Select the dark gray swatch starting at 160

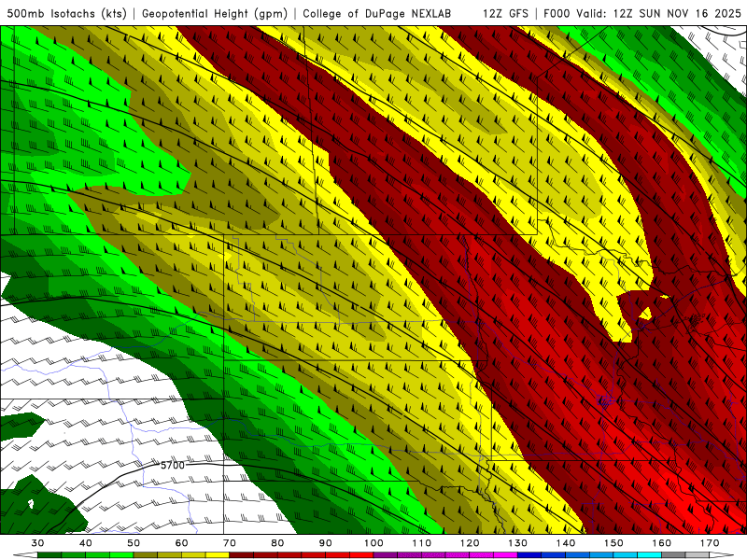point(673,555)
